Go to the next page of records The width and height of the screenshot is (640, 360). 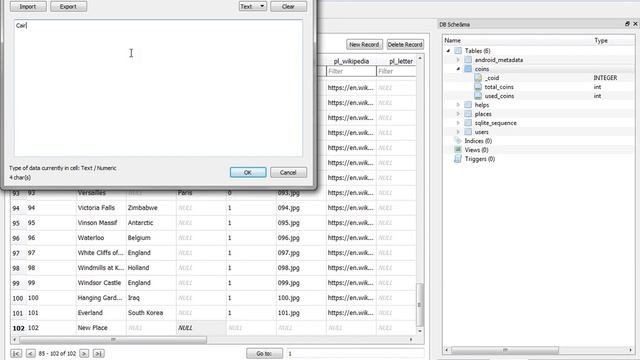84,353
